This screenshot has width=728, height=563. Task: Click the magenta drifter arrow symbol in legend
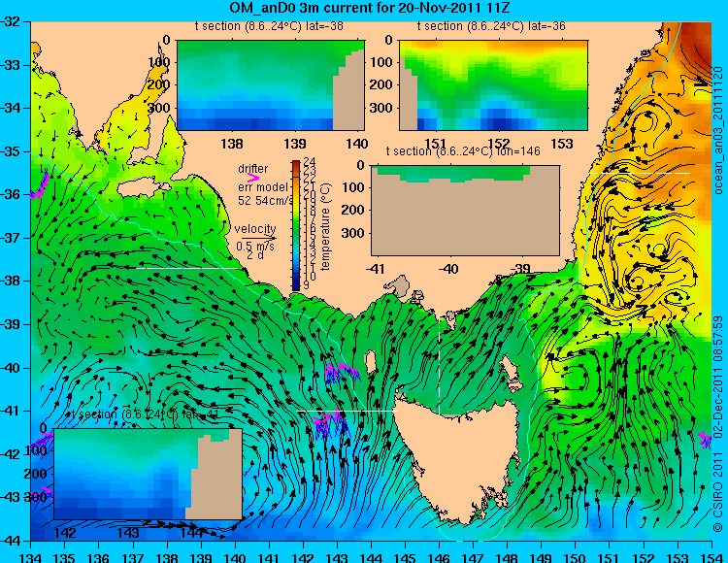pos(253,178)
